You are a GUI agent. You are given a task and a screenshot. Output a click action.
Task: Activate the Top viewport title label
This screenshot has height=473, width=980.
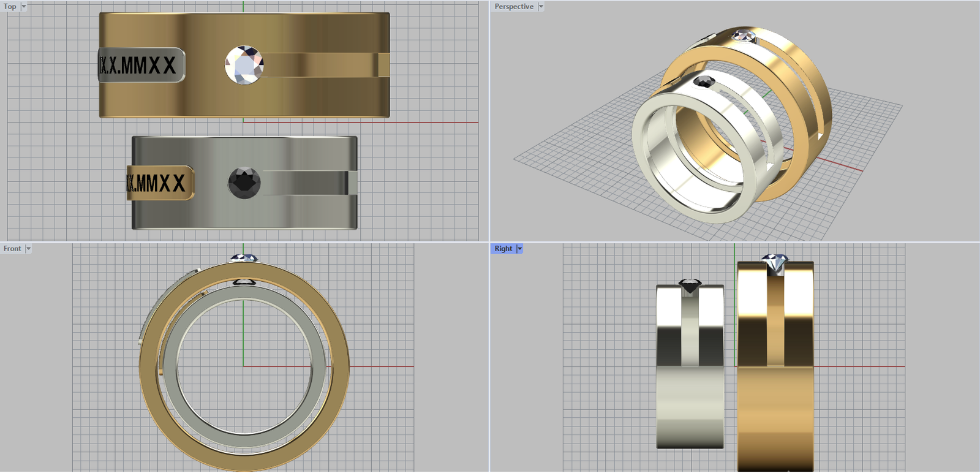[x=10, y=7]
